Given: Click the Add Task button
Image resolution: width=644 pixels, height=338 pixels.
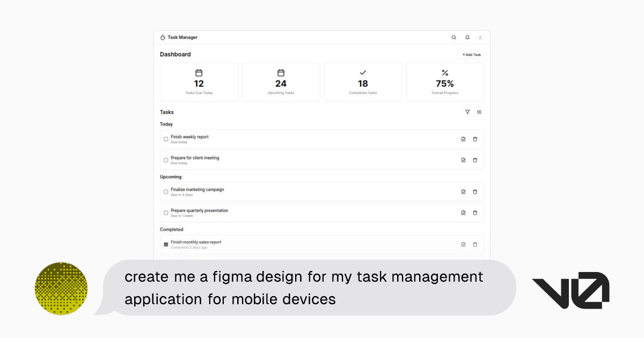Looking at the screenshot, I should point(471,54).
